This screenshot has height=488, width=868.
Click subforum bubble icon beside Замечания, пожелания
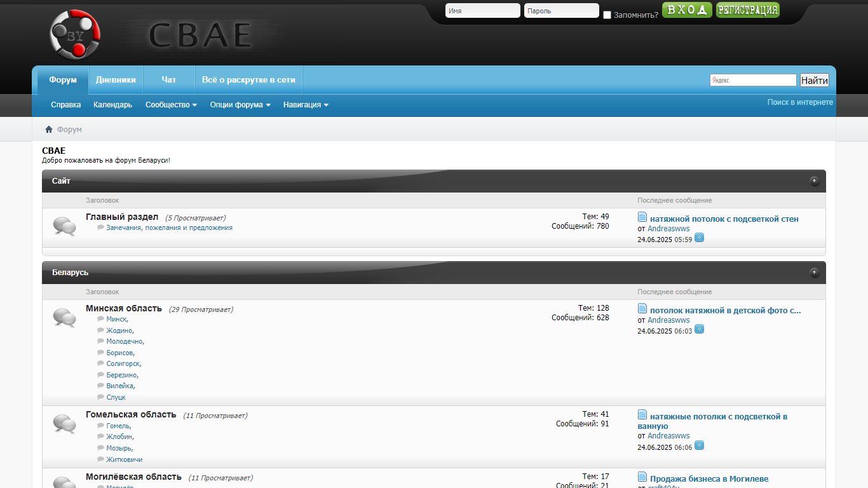tap(100, 227)
